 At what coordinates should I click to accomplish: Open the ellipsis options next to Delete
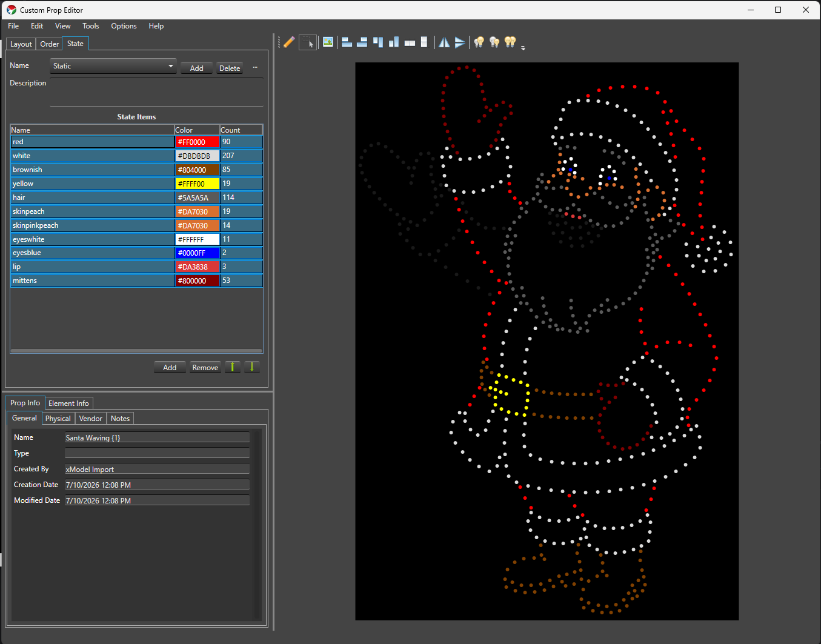pos(255,68)
